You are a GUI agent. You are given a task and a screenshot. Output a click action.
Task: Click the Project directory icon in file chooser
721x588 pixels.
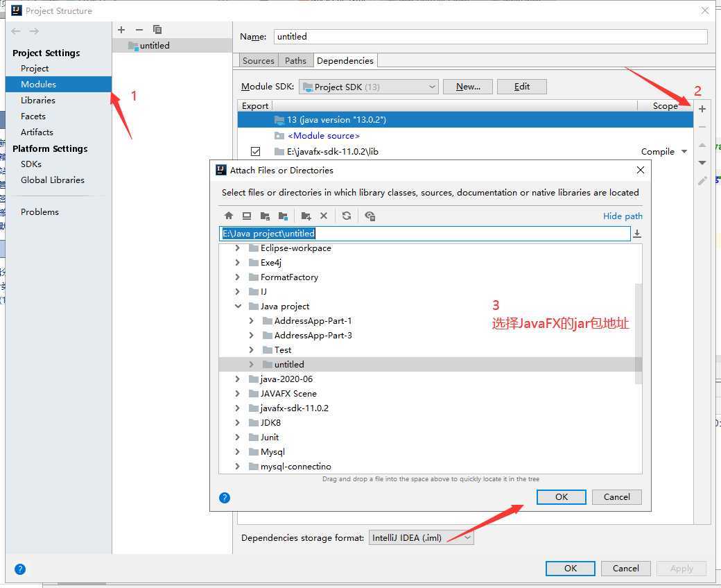(x=265, y=216)
